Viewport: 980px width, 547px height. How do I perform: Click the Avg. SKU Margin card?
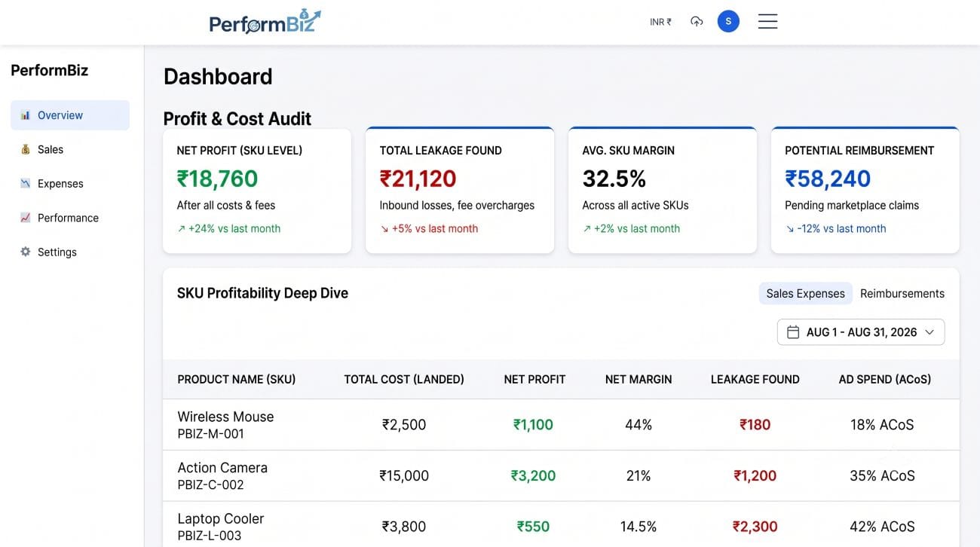(x=663, y=191)
